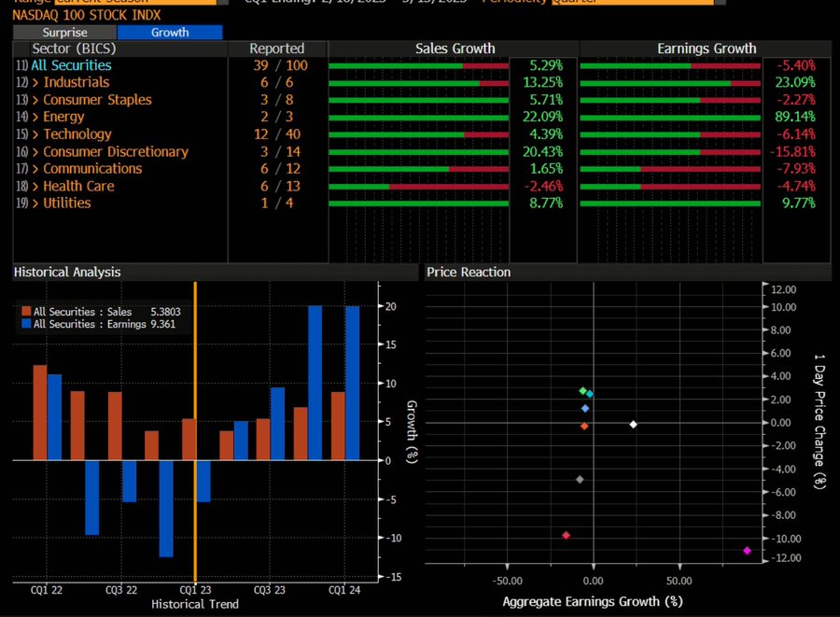
Task: Select Technology reported count 12 / 40
Action: (x=277, y=134)
